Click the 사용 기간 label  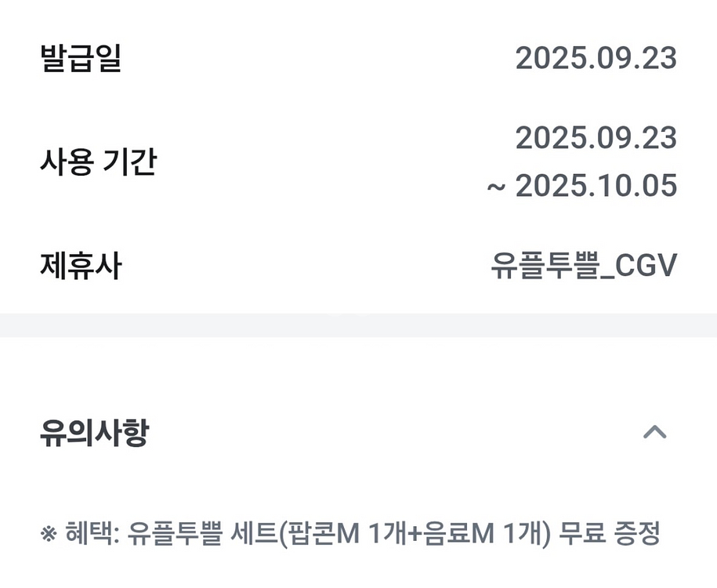tap(98, 162)
